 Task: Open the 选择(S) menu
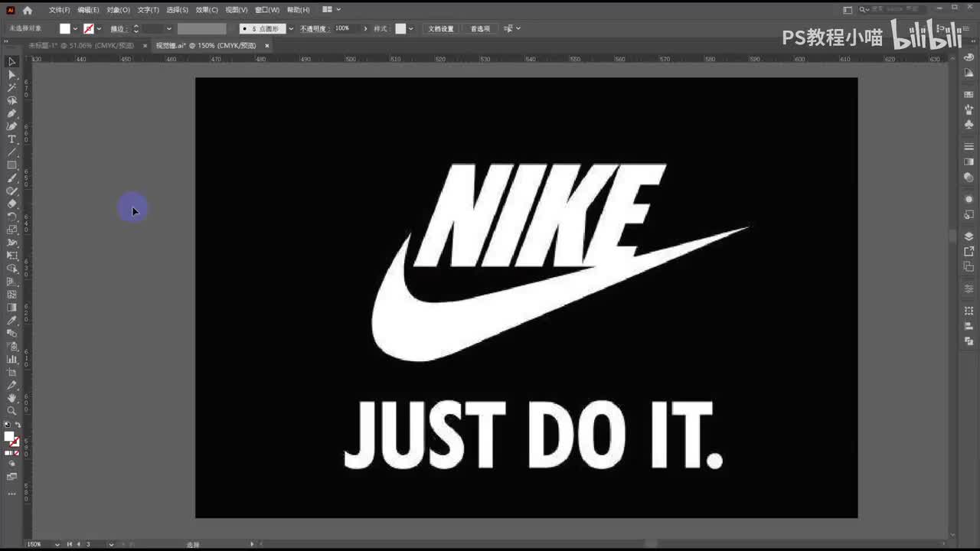pos(177,10)
